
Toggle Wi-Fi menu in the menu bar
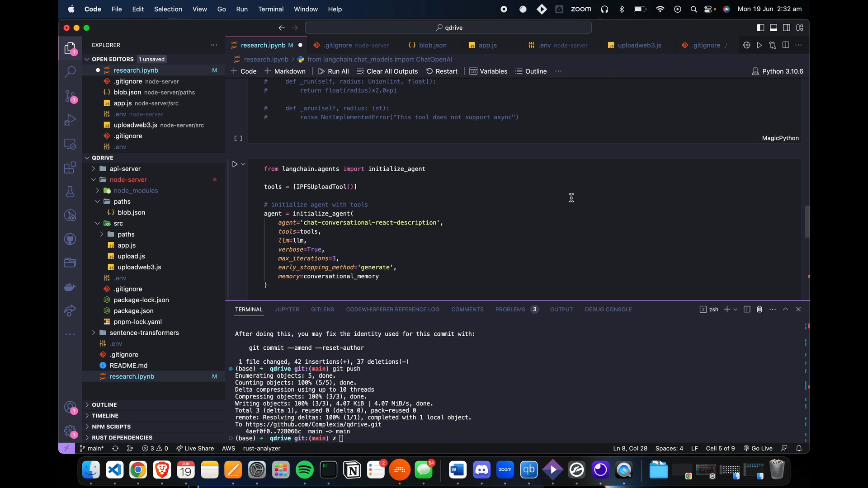point(660,9)
